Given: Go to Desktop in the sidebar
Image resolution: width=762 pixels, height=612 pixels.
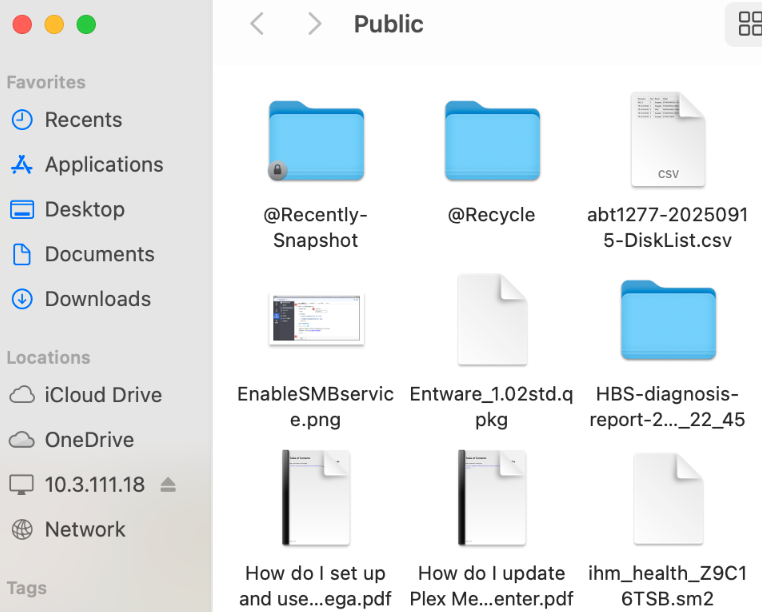Looking at the screenshot, I should coord(84,210).
